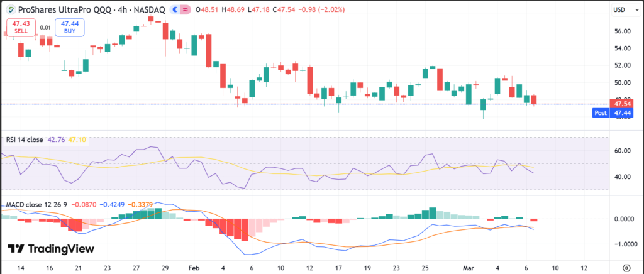Viewport: 644px width, 274px height.
Task: Click the yellow RSI moving average value 47.10
Action: tap(77, 140)
